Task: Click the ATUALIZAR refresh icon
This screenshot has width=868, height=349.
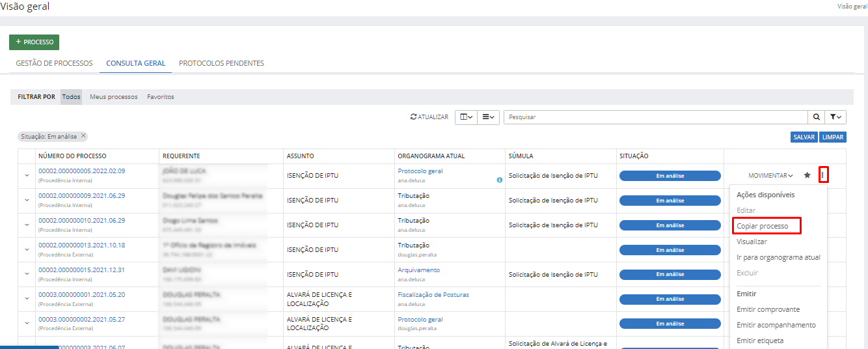Action: pos(413,117)
